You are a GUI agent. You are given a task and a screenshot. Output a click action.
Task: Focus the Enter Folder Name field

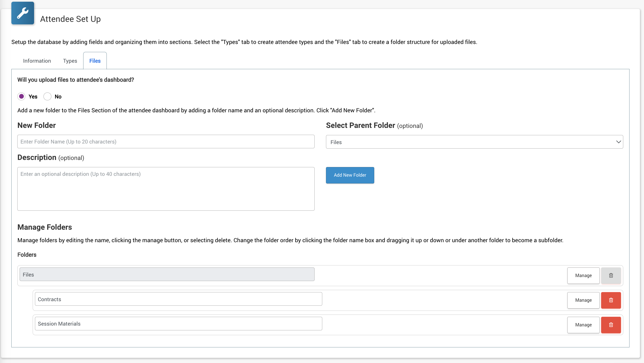[x=166, y=142]
